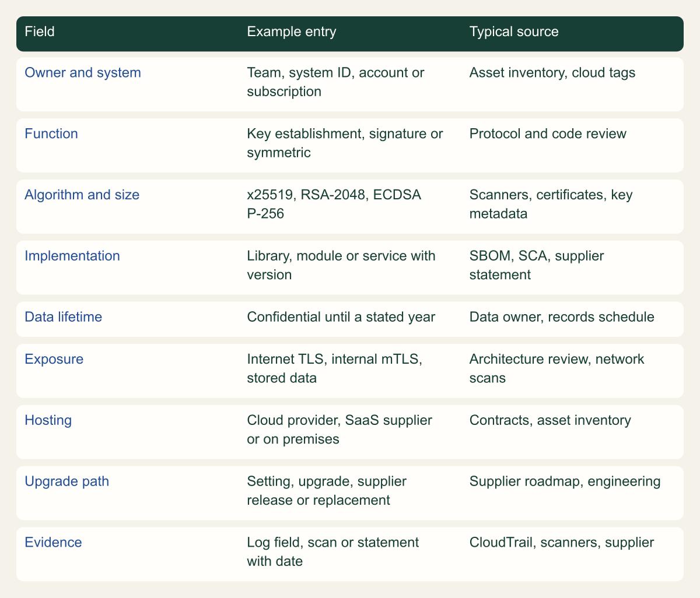Click 'Key establishment, signature or symmetric' cell
Screen dimensions: 700x598
[349, 145]
